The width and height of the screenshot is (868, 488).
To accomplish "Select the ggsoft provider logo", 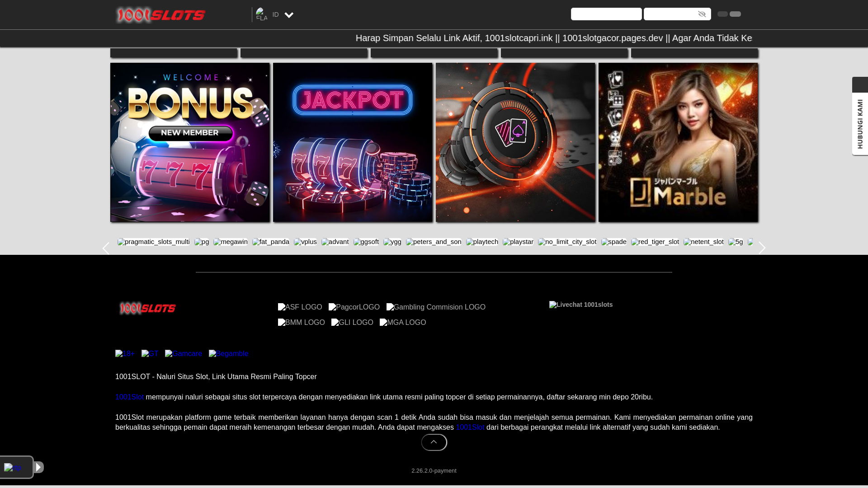I will pyautogui.click(x=366, y=242).
